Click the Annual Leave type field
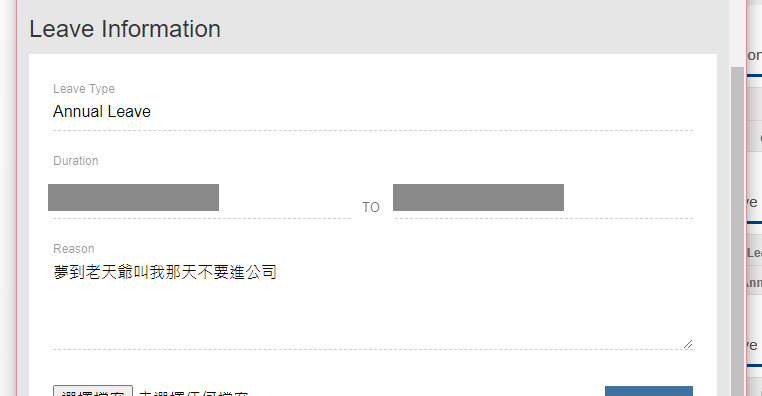The width and height of the screenshot is (762, 396). tap(373, 112)
